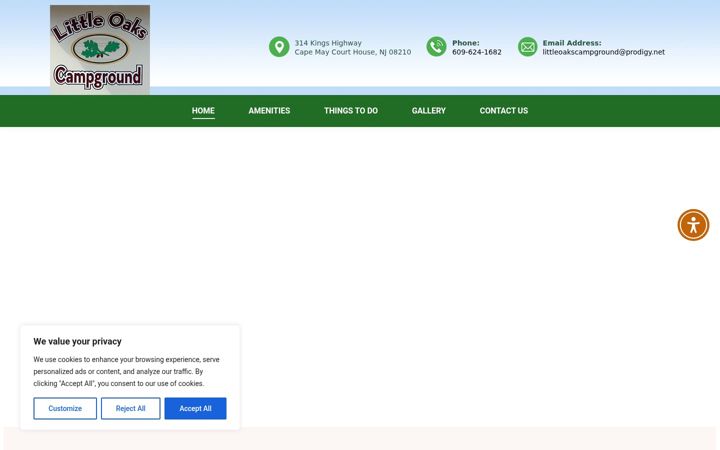The height and width of the screenshot is (450, 720).
Task: Click the Cape May Court House, NJ 08210 line
Action: (353, 52)
